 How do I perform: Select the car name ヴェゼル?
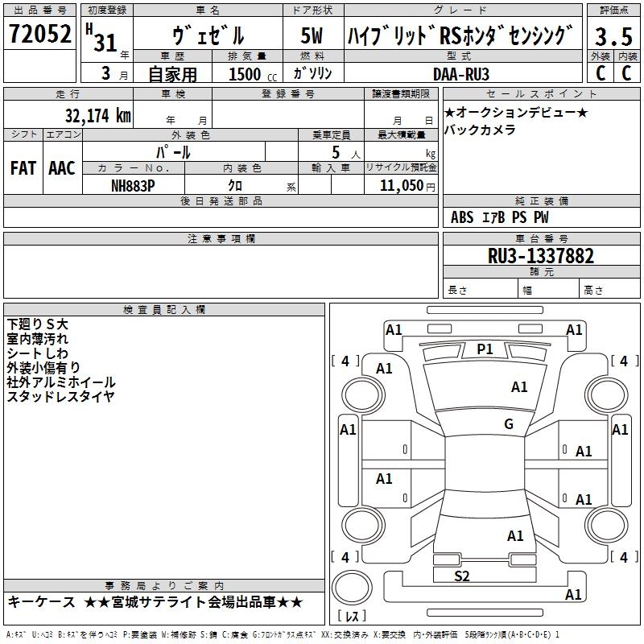click(x=208, y=35)
